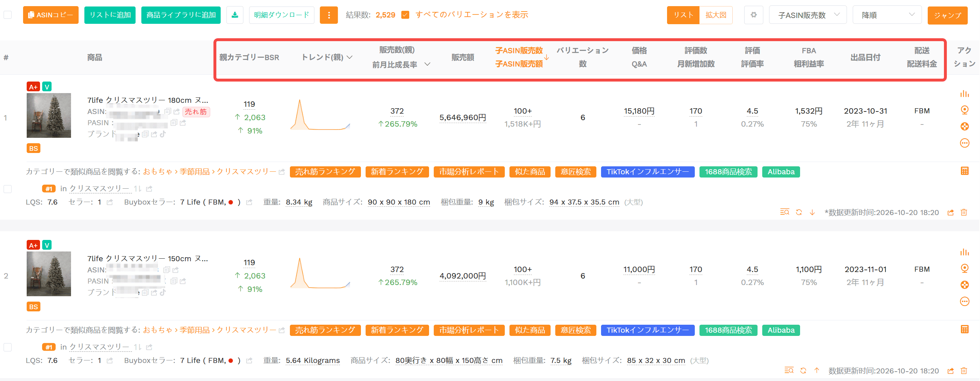Check the first product's row checkbox
The width and height of the screenshot is (980, 381).
click(x=8, y=189)
